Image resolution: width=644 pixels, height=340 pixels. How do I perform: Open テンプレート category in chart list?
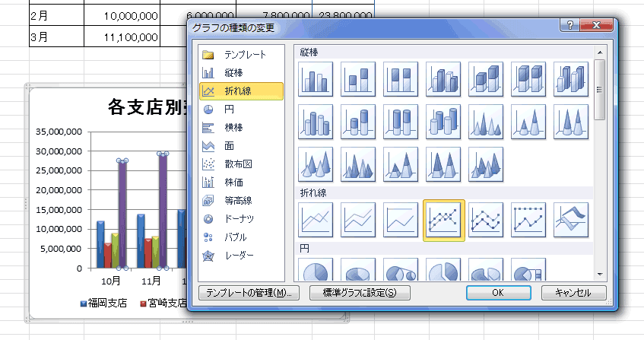pos(242,54)
